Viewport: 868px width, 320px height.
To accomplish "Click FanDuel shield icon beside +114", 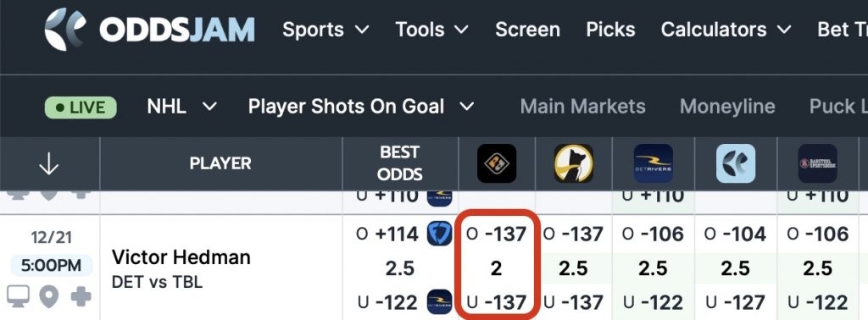I will [x=440, y=234].
